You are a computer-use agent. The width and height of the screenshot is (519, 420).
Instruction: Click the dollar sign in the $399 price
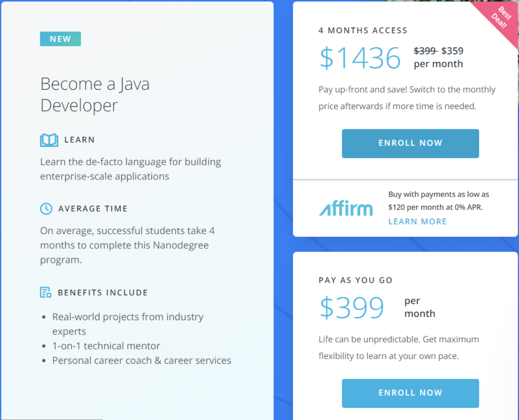327,307
